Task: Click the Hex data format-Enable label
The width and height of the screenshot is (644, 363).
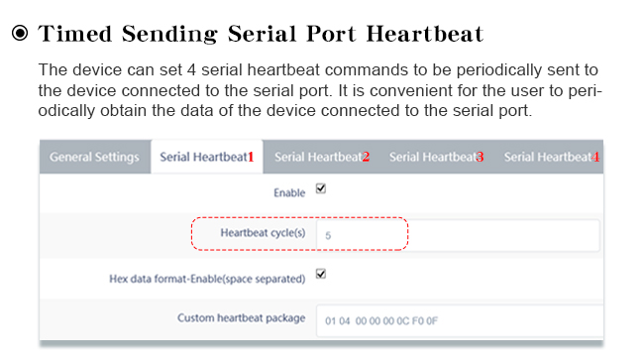Action: 207,279
